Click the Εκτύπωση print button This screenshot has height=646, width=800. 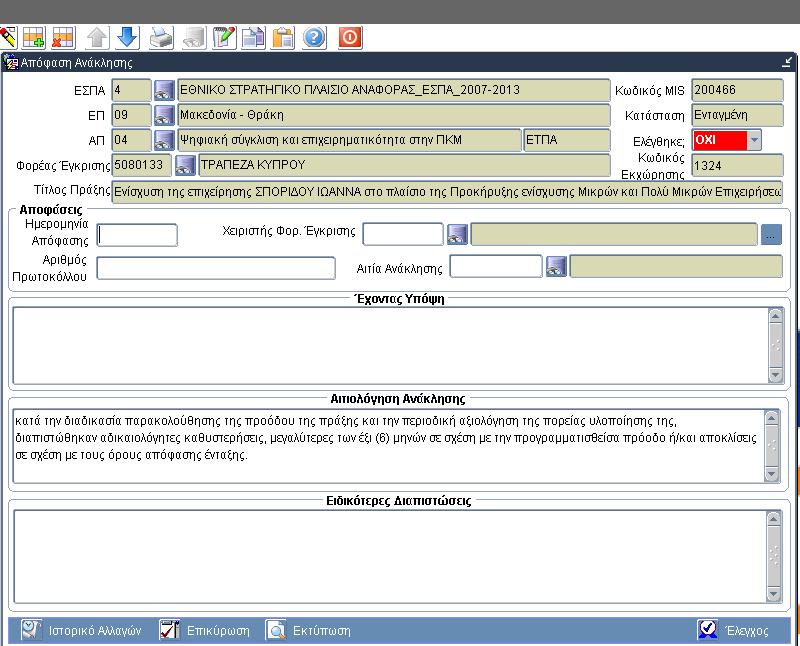tap(309, 631)
